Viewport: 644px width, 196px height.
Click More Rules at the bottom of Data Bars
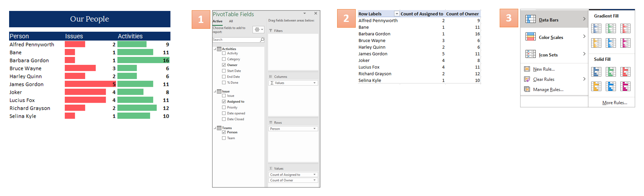pos(615,103)
